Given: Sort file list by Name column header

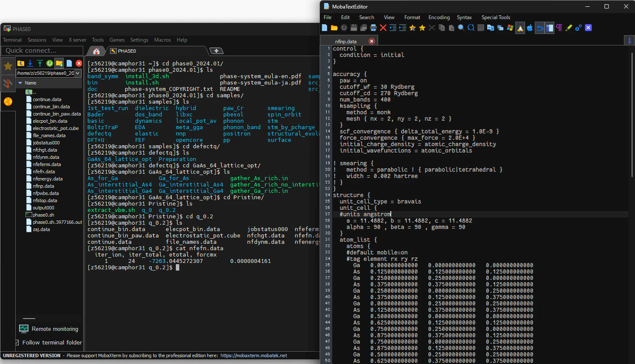Looking at the screenshot, I should pyautogui.click(x=49, y=83).
